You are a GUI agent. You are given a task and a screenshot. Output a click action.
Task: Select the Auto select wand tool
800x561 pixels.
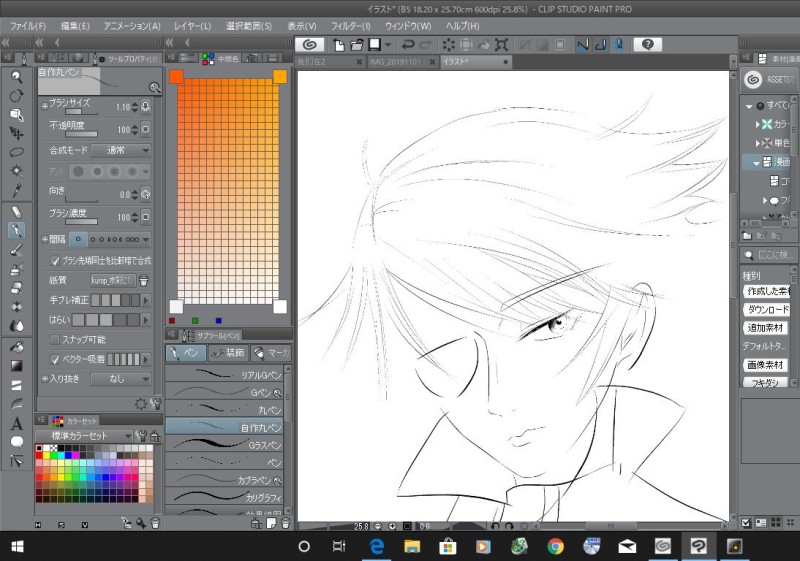[16, 171]
